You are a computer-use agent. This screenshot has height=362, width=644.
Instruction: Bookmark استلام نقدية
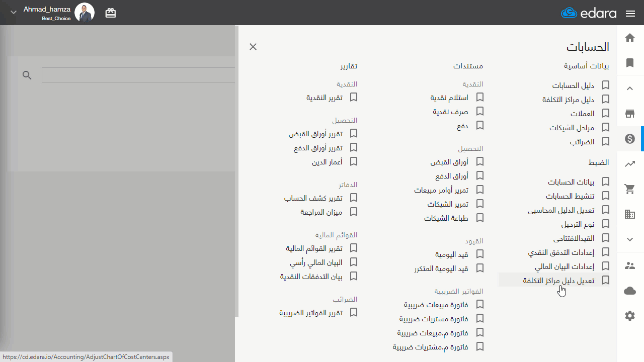click(x=480, y=97)
